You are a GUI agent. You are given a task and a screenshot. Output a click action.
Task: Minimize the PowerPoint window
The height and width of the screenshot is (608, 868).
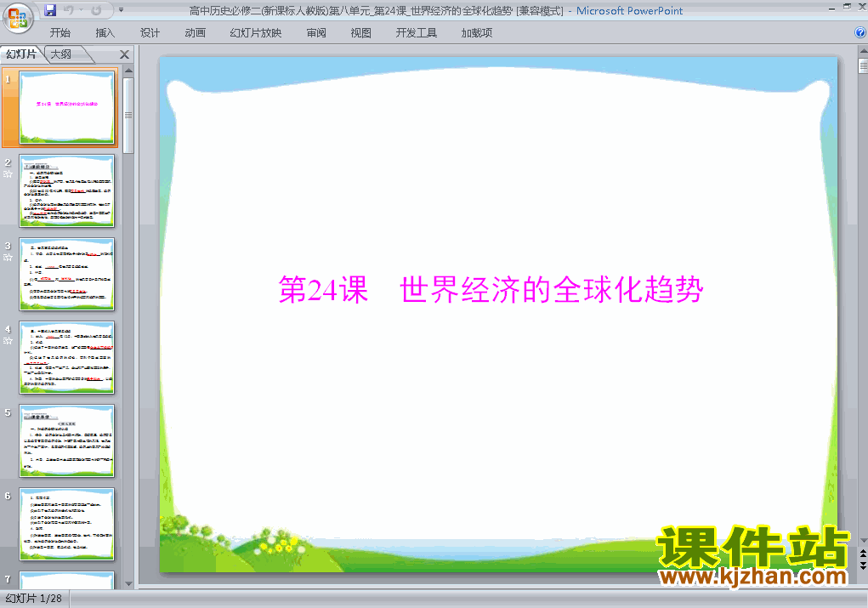(x=831, y=8)
